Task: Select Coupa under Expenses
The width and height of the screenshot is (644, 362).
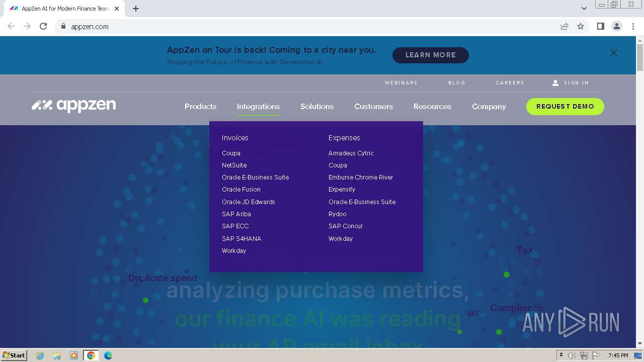Action: tap(338, 165)
